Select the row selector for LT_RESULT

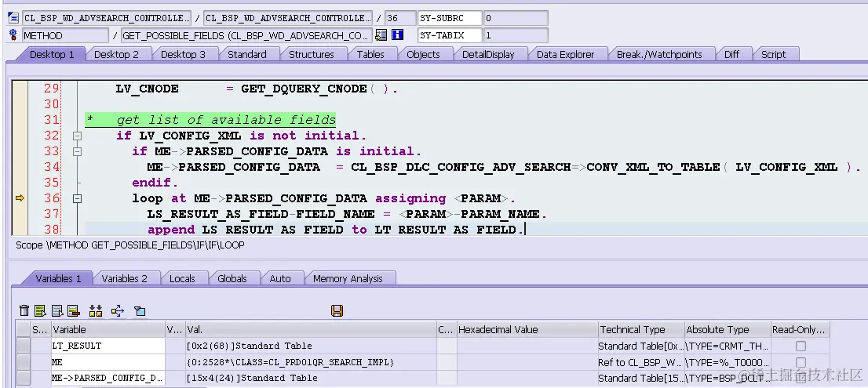point(24,346)
